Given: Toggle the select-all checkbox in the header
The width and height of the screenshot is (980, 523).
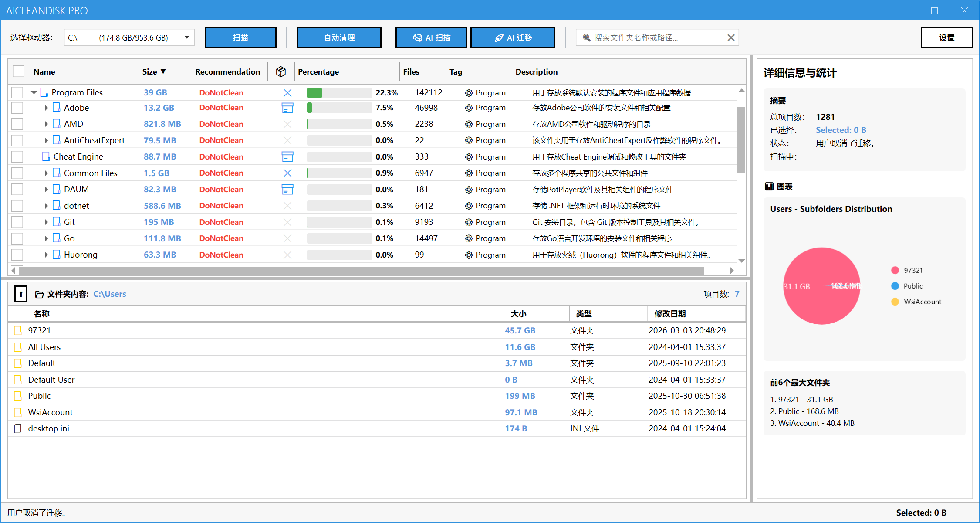Looking at the screenshot, I should 18,71.
